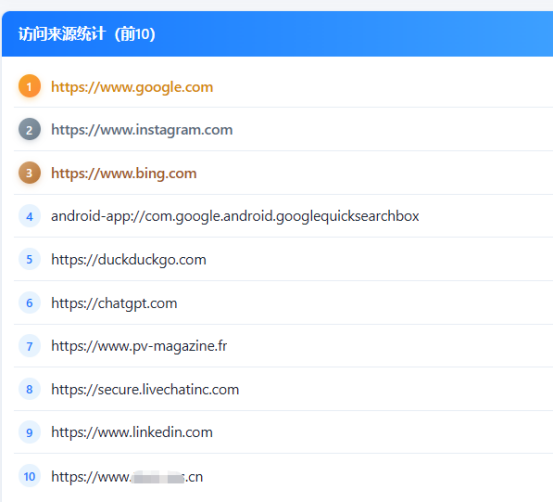Click the 访问来源统计 (前10) header title
554x502 pixels.
click(87, 34)
